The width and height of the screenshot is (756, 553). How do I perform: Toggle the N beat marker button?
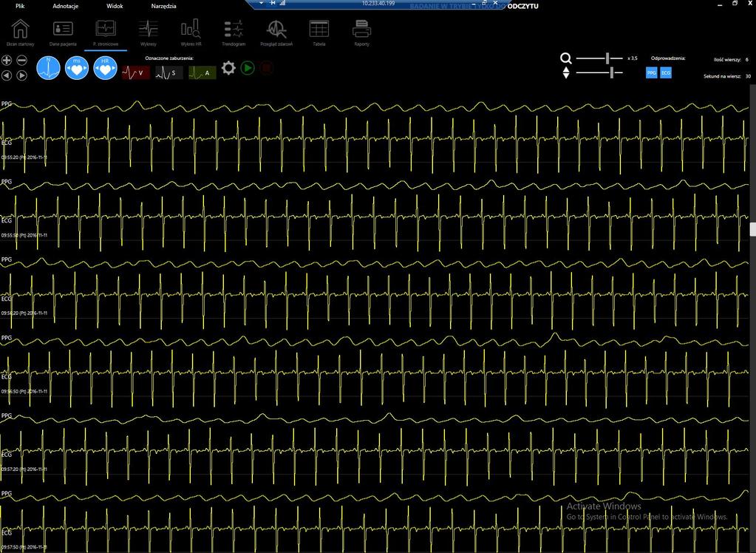click(48, 68)
